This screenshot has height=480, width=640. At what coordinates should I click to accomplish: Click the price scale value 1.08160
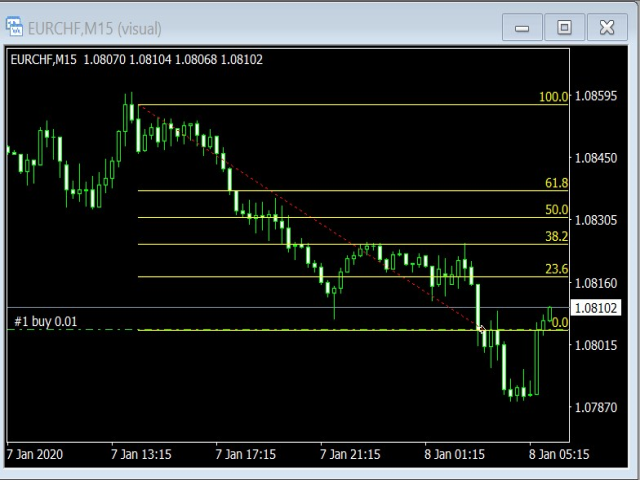coord(596,283)
